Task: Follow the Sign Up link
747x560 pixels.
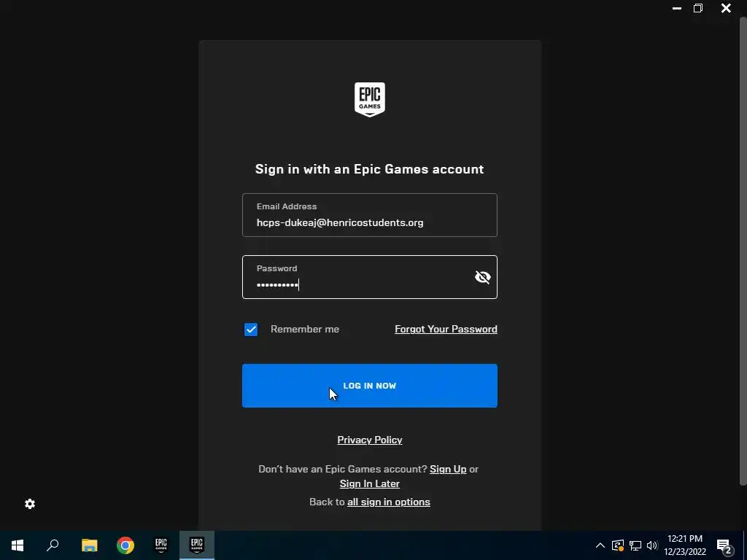Action: click(x=448, y=469)
